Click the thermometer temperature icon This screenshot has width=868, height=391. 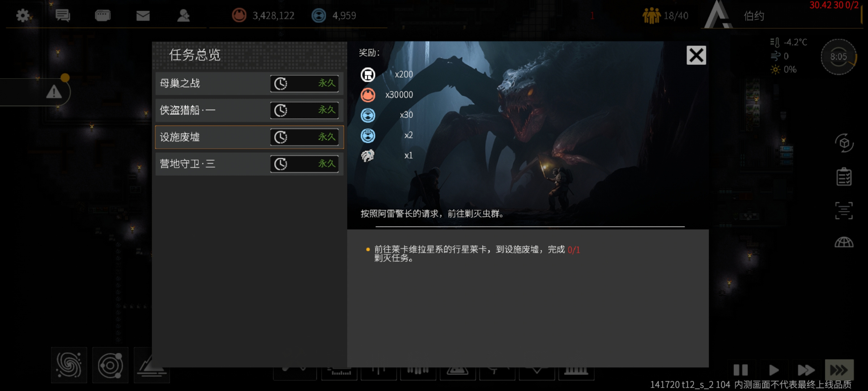point(775,42)
